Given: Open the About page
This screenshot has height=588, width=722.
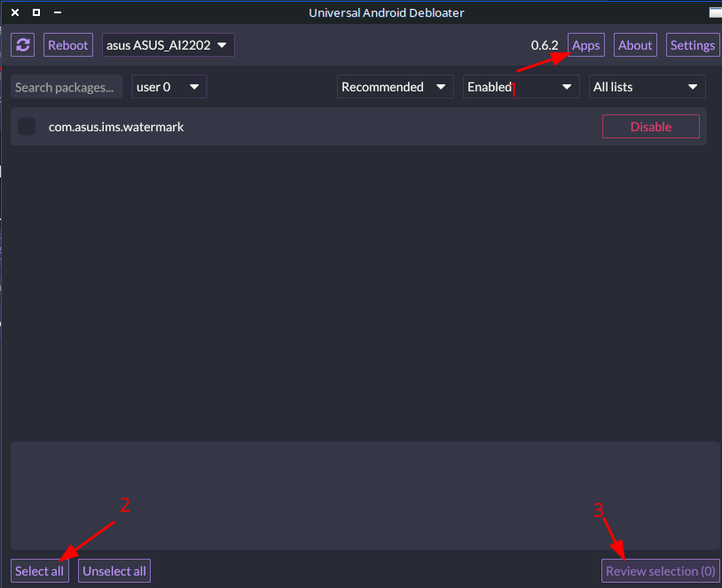Looking at the screenshot, I should [635, 45].
